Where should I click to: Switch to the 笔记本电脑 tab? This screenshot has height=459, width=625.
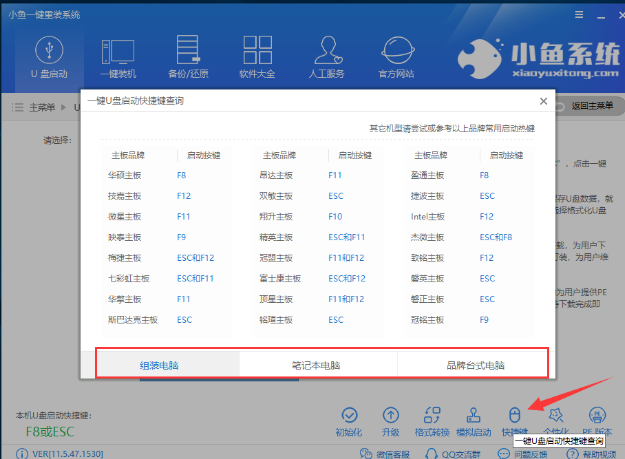coord(318,365)
